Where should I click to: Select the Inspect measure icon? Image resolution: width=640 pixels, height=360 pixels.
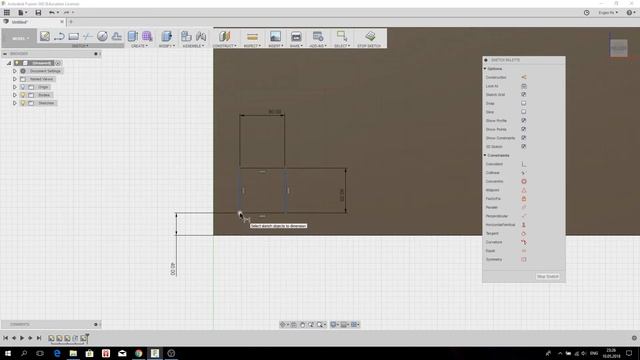[252, 37]
